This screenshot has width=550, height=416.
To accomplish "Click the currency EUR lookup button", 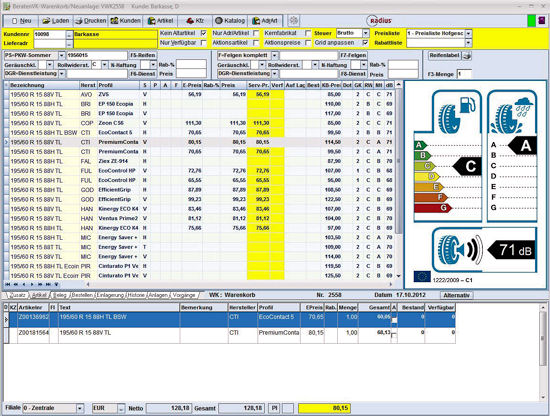I will tap(121, 408).
